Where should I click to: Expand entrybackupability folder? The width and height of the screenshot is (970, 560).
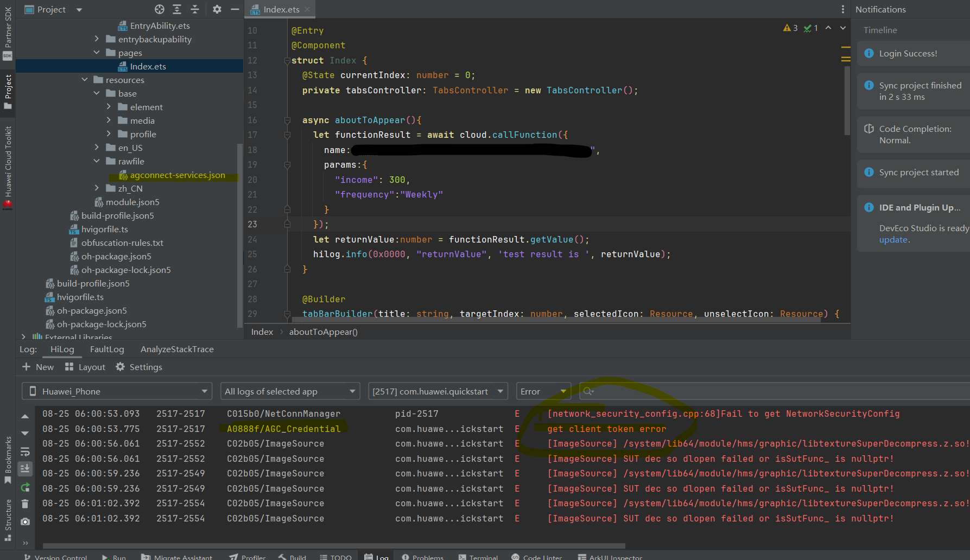pos(97,39)
